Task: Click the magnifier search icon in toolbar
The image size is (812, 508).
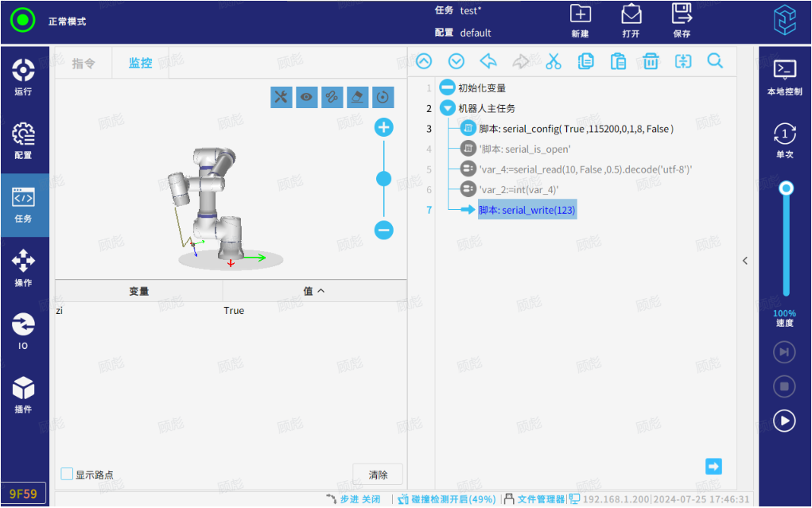Action: coord(715,61)
